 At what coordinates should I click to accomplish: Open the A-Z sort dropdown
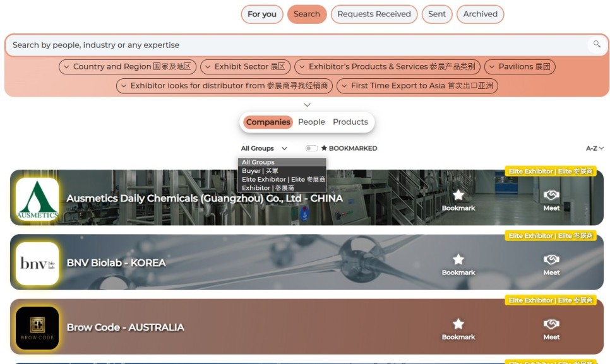[x=595, y=148]
